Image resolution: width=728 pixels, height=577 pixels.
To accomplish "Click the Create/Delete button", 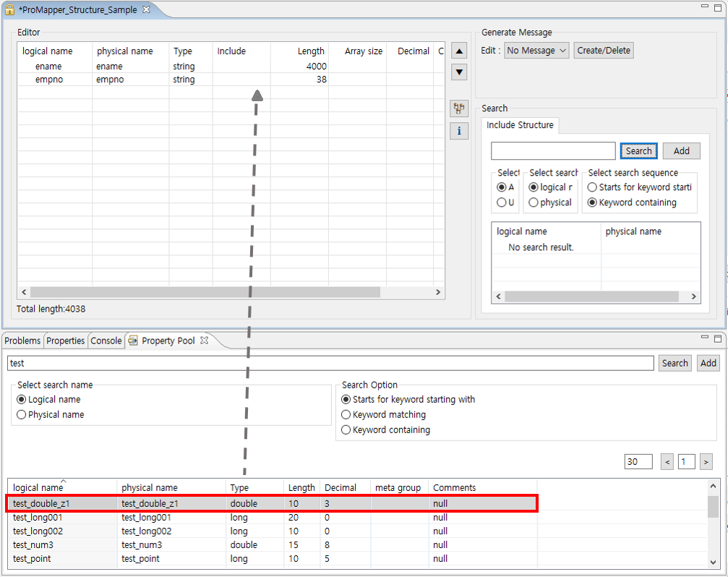I will [604, 51].
